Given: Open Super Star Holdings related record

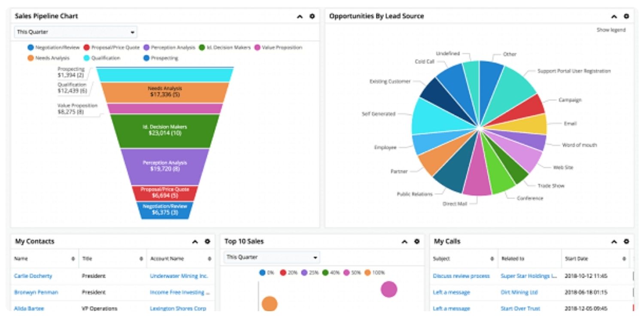Looking at the screenshot, I should click(x=529, y=276).
